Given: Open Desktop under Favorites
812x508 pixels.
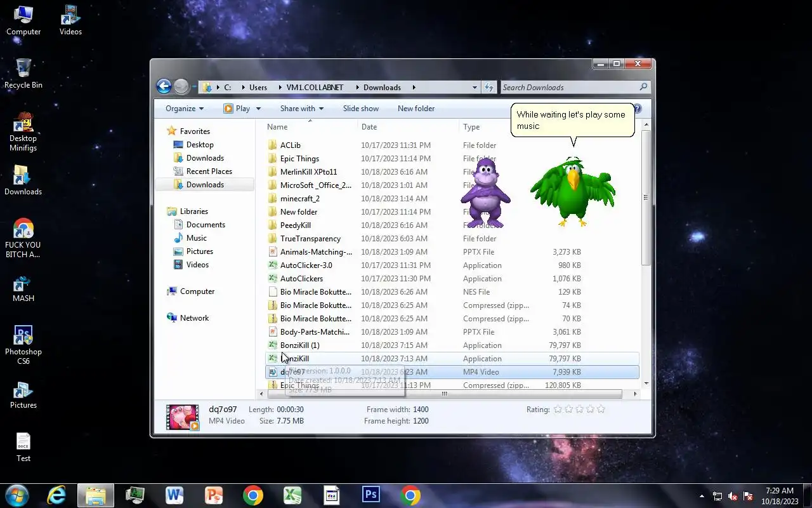Looking at the screenshot, I should point(200,145).
